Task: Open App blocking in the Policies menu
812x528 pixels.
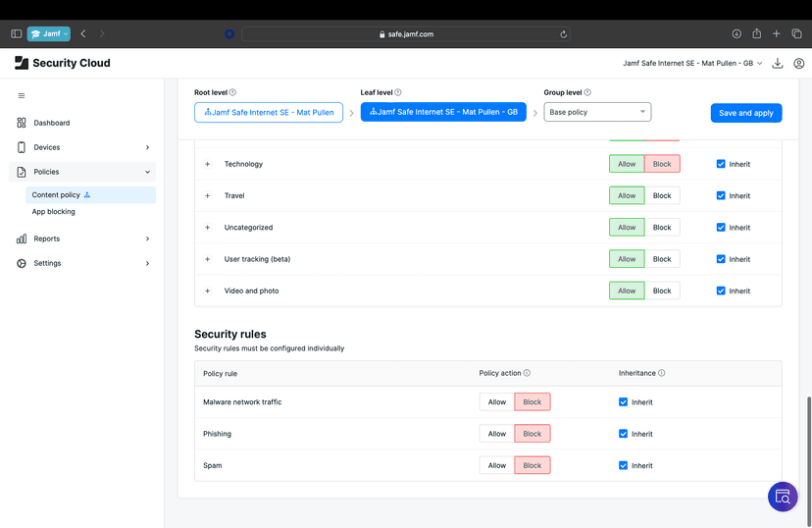Action: coord(54,211)
